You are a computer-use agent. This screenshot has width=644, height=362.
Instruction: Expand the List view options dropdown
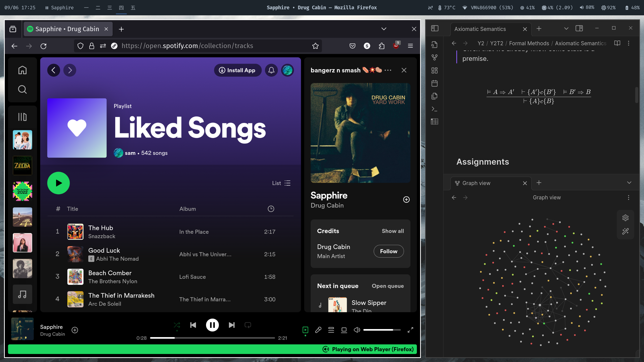point(281,183)
